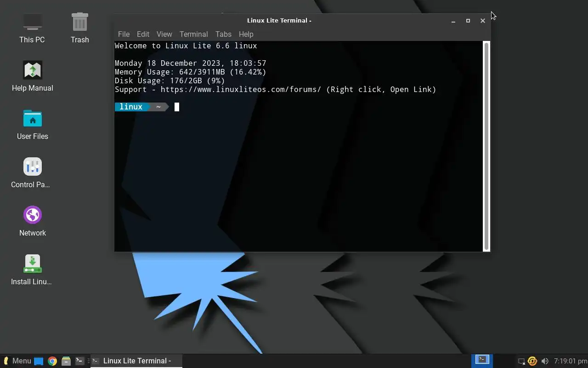Image resolution: width=588 pixels, height=368 pixels.
Task: Click the linuxliteos.com forums support link
Action: coord(241,89)
